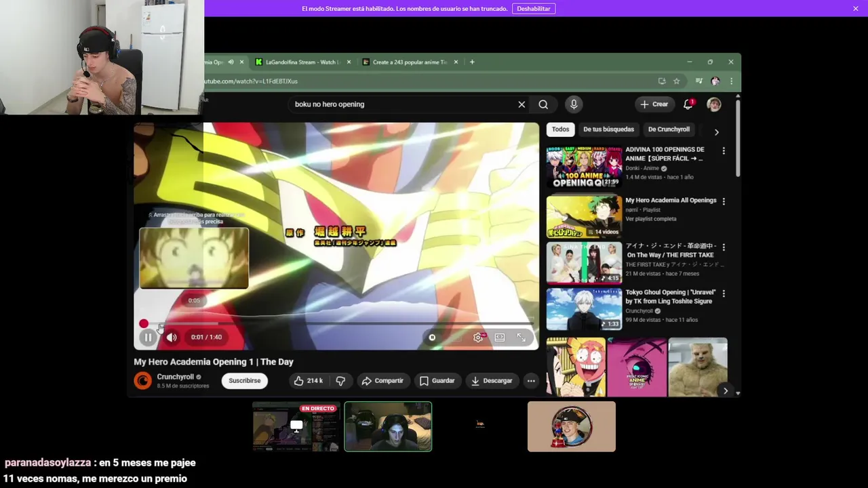Open the Crear button

point(654,104)
